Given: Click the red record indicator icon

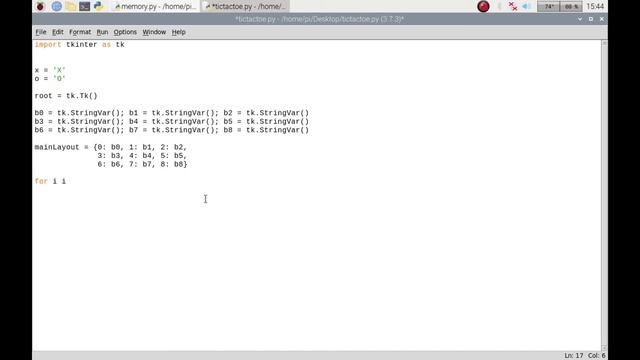Looking at the screenshot, I should coord(483,6).
